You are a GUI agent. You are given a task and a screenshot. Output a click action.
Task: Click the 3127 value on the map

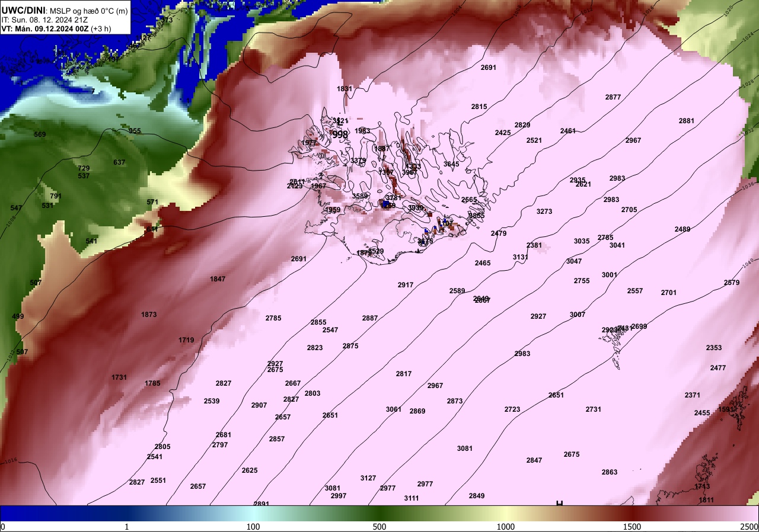[368, 478]
